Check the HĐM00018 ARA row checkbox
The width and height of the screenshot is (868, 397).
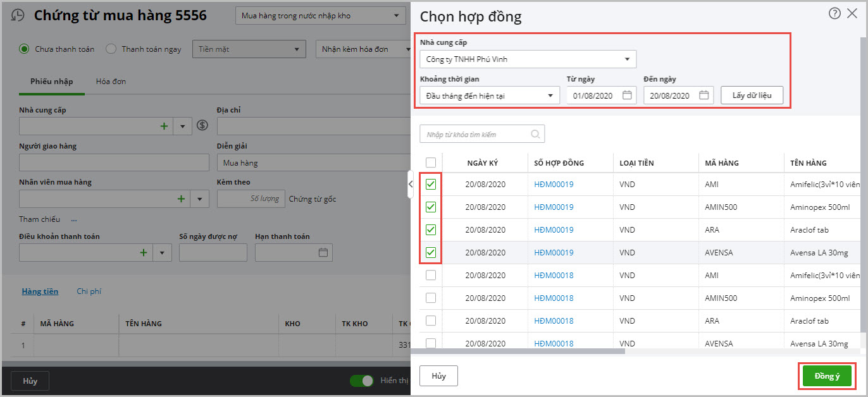(431, 321)
